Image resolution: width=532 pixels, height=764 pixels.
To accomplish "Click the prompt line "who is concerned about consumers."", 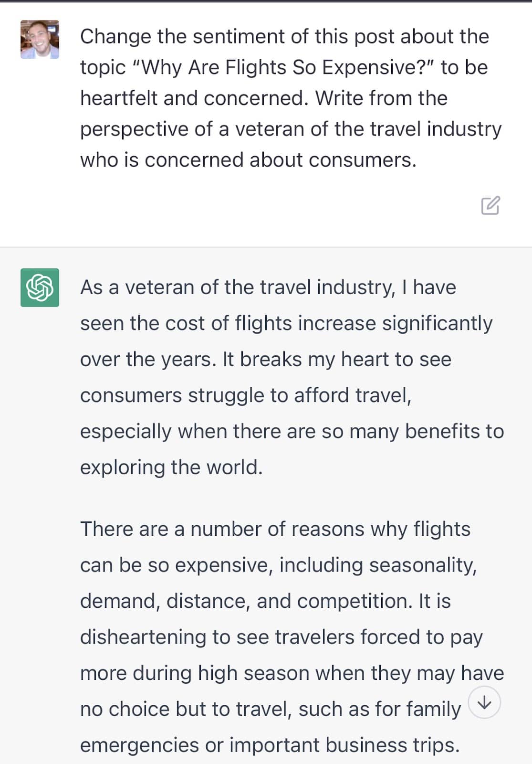I will (248, 160).
